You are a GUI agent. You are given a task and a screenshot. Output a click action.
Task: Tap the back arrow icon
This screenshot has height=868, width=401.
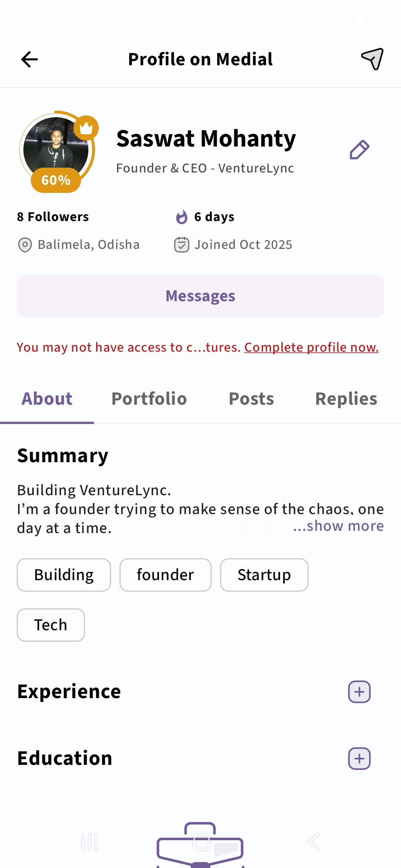[30, 59]
